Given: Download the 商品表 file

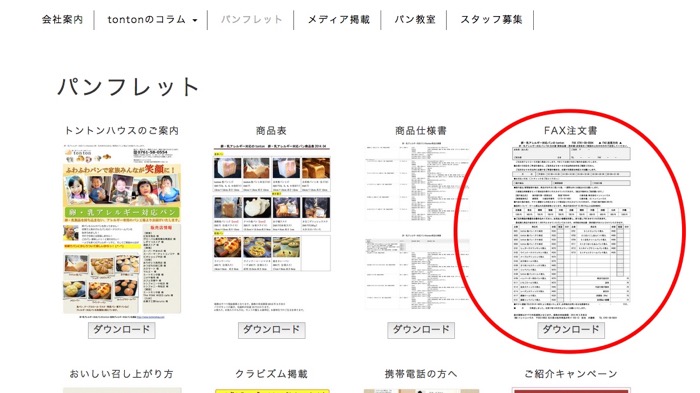Looking at the screenshot, I should 271,330.
